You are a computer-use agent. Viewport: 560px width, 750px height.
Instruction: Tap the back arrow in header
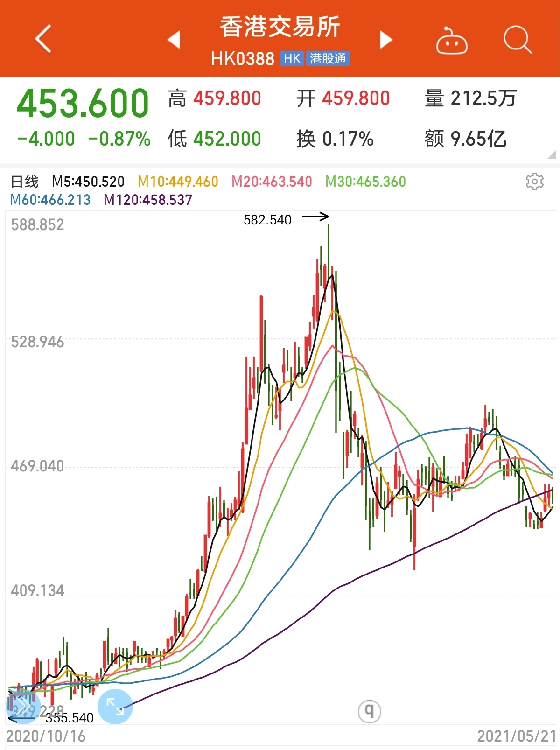pyautogui.click(x=43, y=39)
